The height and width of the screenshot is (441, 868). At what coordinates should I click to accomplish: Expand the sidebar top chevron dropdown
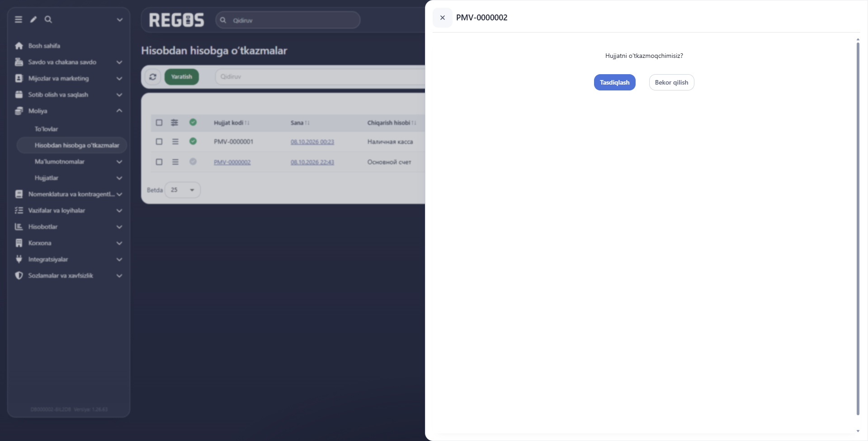pyautogui.click(x=120, y=20)
